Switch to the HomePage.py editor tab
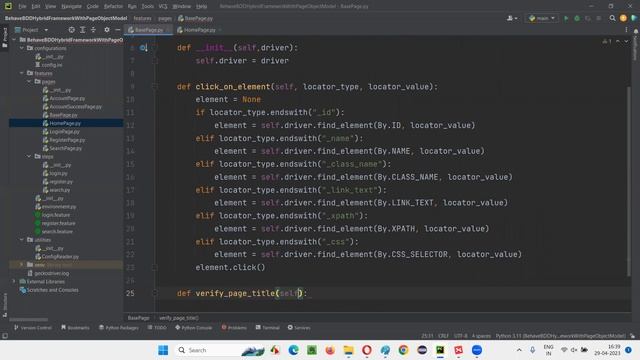640x360 pixels. pyautogui.click(x=199, y=30)
